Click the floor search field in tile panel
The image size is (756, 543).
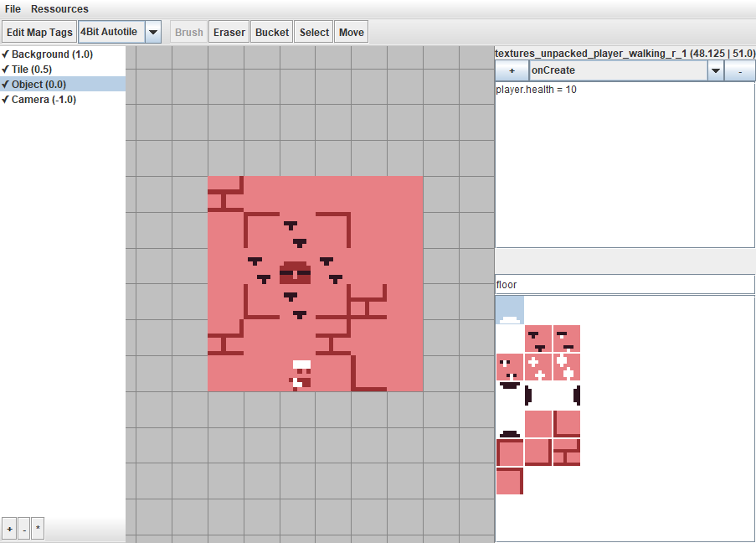coord(624,284)
